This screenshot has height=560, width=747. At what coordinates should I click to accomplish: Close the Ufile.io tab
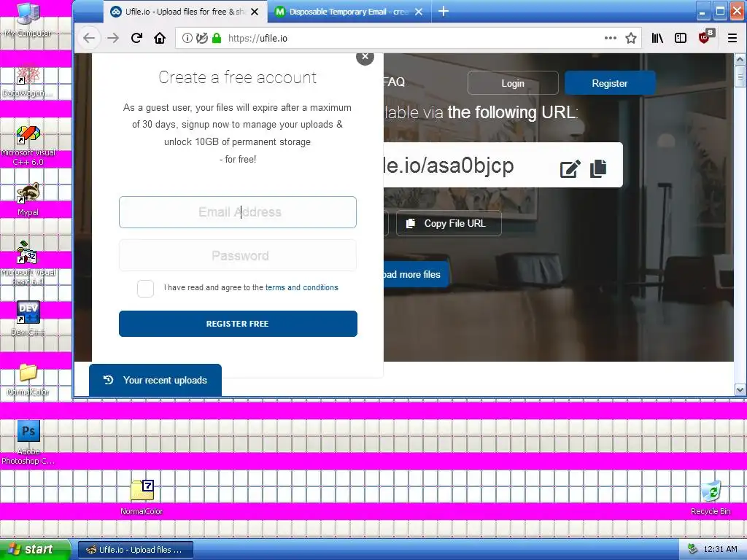pos(255,12)
